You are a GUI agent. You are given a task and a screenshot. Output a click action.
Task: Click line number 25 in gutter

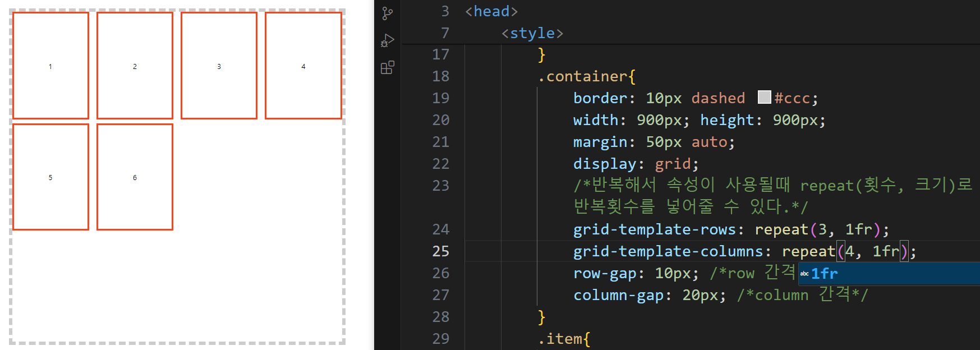(x=441, y=251)
